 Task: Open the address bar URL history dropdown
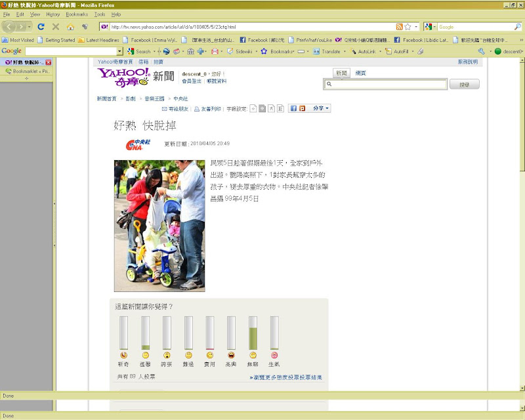[416, 27]
